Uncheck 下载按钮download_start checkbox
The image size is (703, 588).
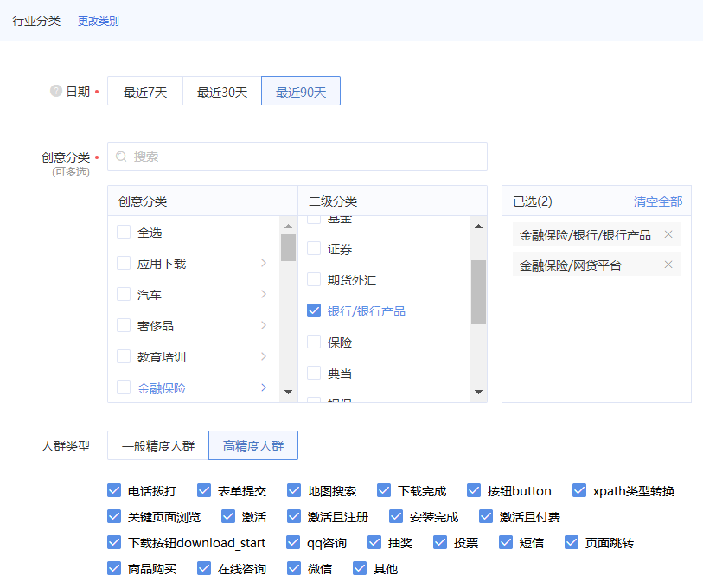[x=114, y=542]
